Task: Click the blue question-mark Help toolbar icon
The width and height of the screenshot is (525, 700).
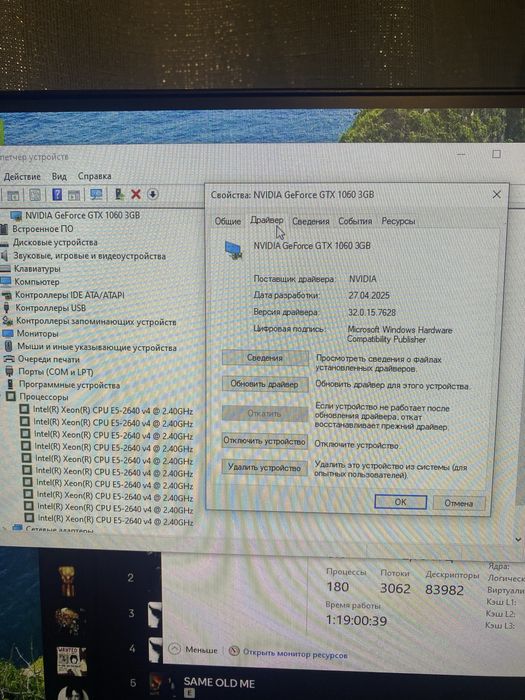Action: pyautogui.click(x=57, y=194)
